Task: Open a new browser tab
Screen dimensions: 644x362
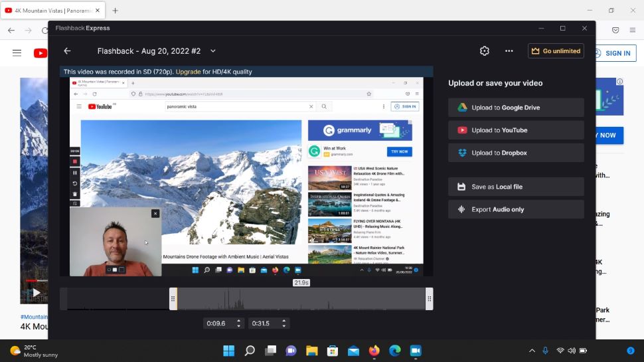Action: point(115,11)
